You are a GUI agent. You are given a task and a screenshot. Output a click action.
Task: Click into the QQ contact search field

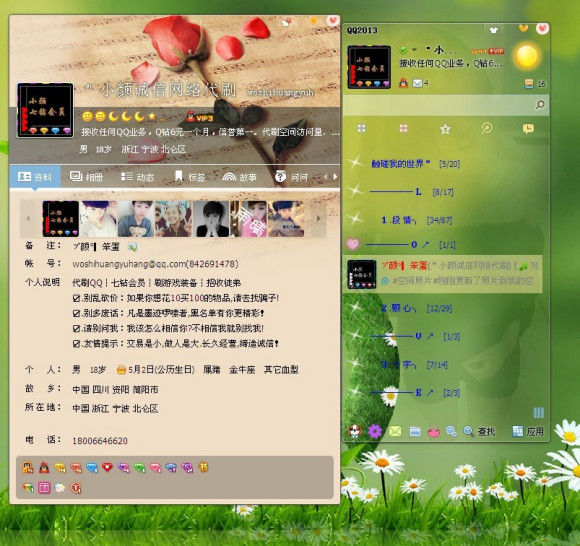click(x=439, y=105)
